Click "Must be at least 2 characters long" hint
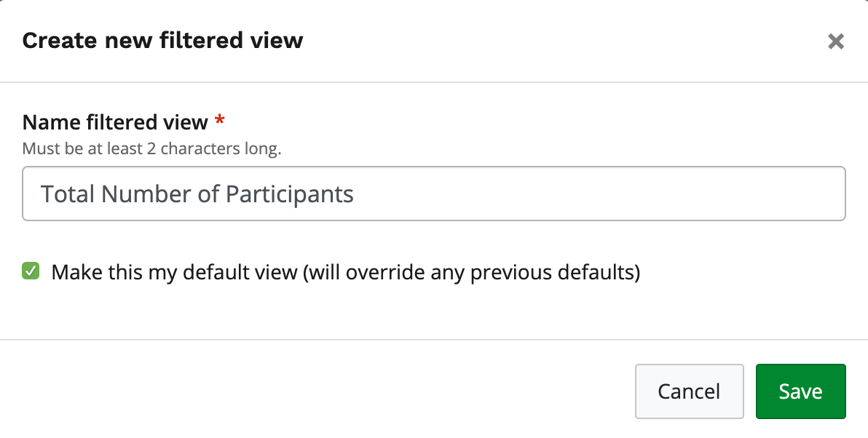This screenshot has width=868, height=438. [x=151, y=149]
